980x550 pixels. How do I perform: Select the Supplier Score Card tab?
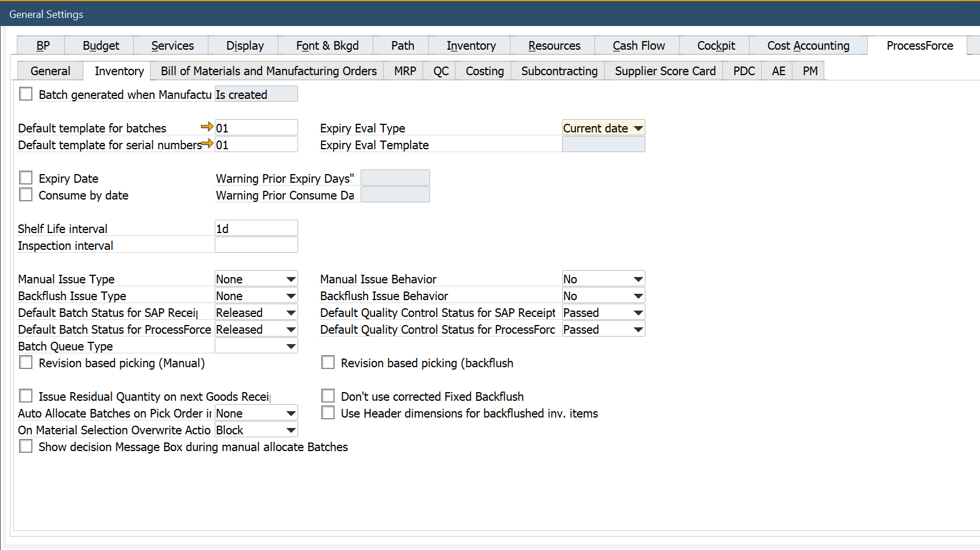coord(665,71)
